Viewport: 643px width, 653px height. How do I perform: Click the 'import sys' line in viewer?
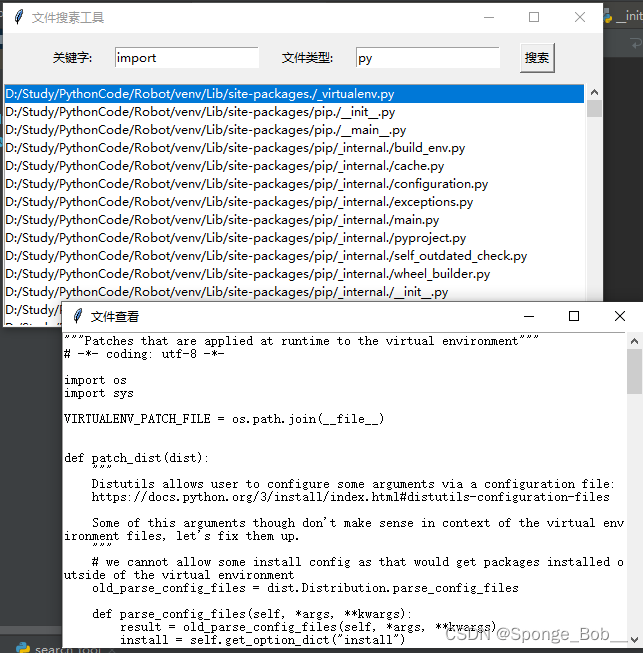click(x=99, y=393)
